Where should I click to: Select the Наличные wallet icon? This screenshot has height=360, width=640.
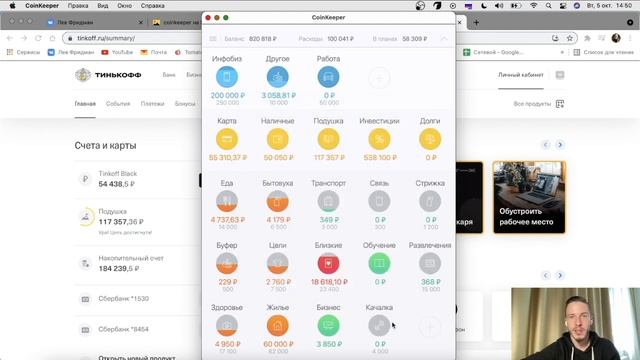[278, 139]
